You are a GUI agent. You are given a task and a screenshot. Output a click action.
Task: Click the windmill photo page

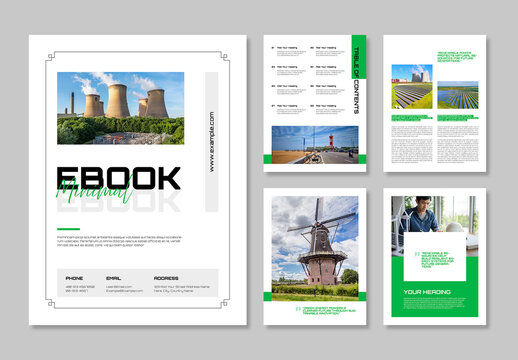click(x=315, y=248)
